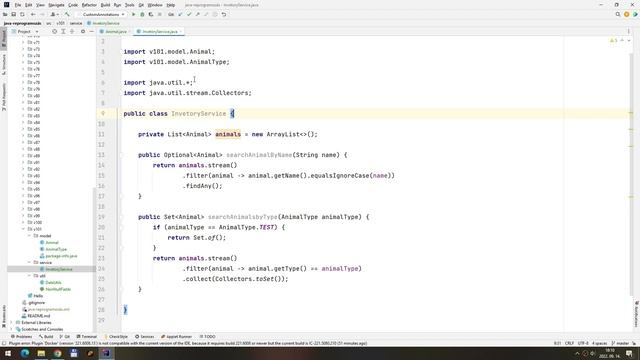Open the CheckStyle tool window
640x360 pixels.
point(116,337)
